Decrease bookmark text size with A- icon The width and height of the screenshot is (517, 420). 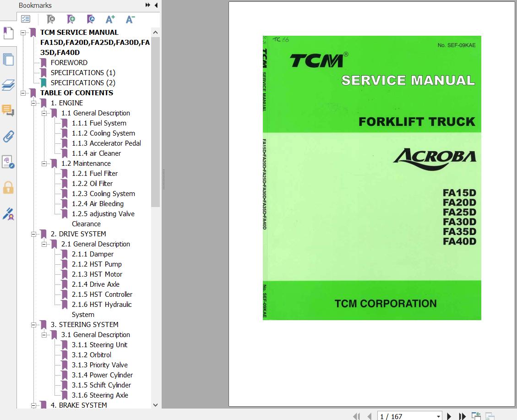(130, 19)
